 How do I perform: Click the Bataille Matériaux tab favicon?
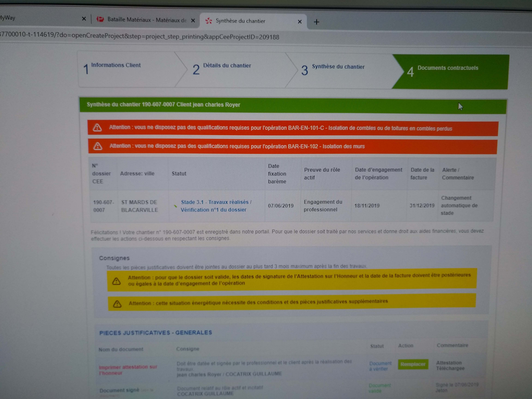pos(100,19)
